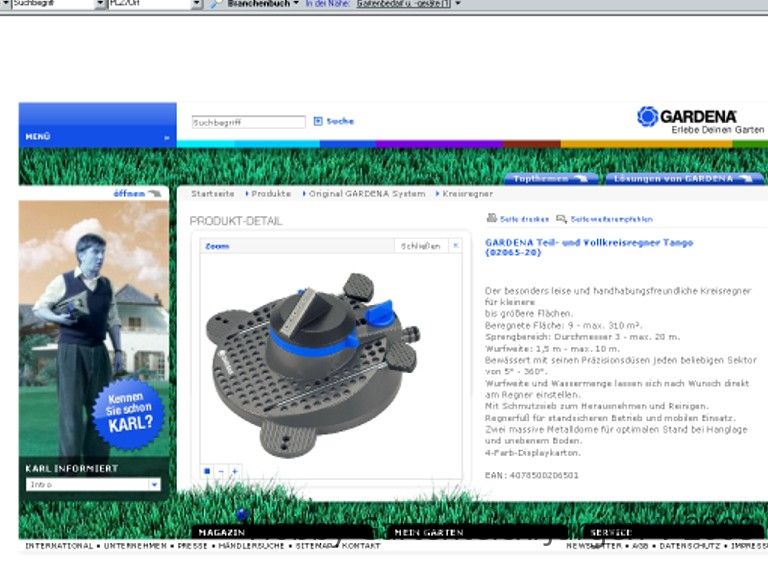The height and width of the screenshot is (576, 768).
Task: Click the 4-Farb-Displaykarton text line
Action: click(532, 453)
